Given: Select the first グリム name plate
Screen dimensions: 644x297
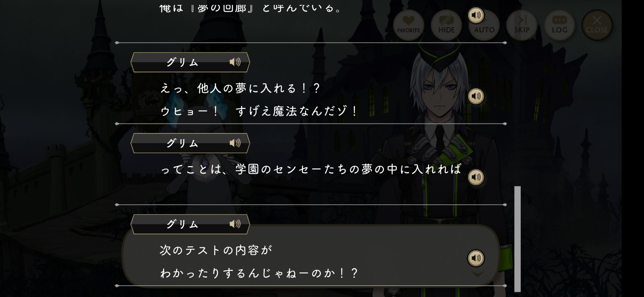Looking at the screenshot, I should (190, 62).
